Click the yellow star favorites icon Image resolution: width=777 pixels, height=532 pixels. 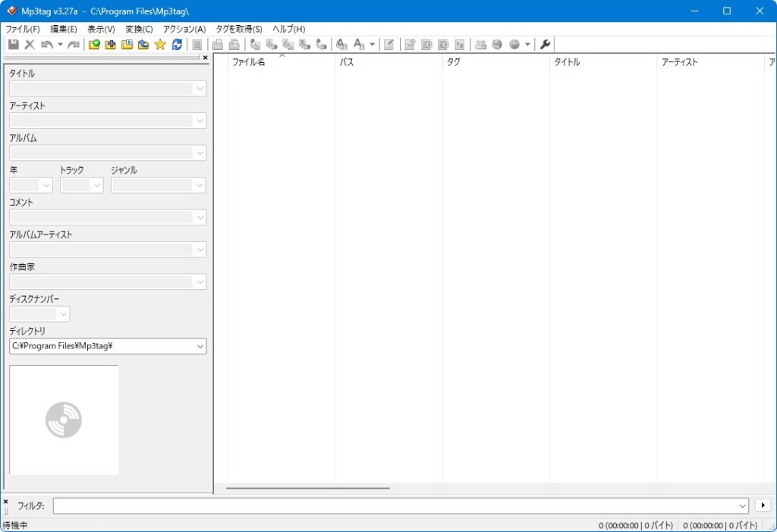coord(160,45)
